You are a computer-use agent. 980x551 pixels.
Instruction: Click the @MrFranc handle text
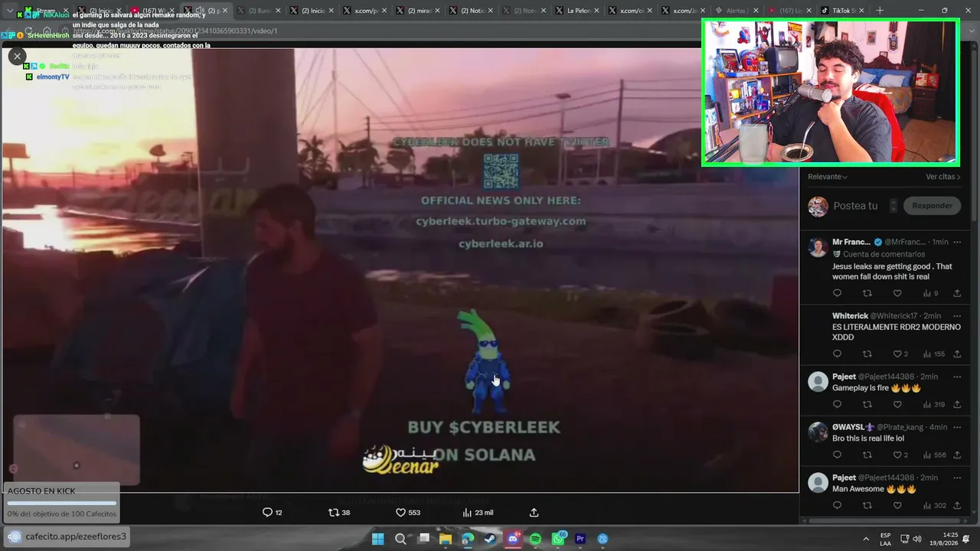[905, 242]
